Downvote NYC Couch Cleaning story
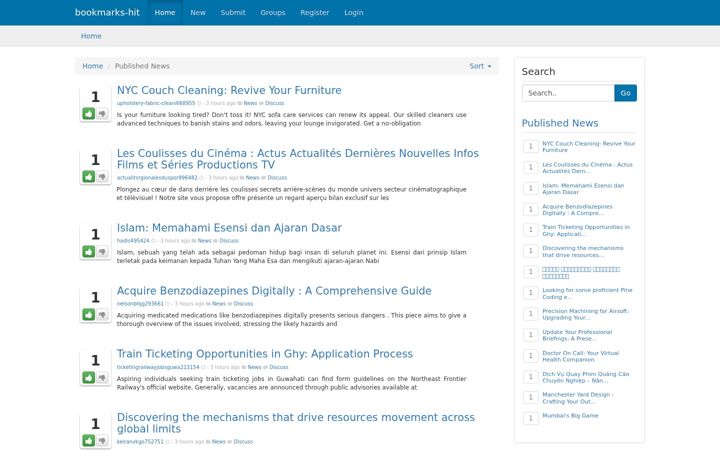This screenshot has height=450, width=720. 102,113
